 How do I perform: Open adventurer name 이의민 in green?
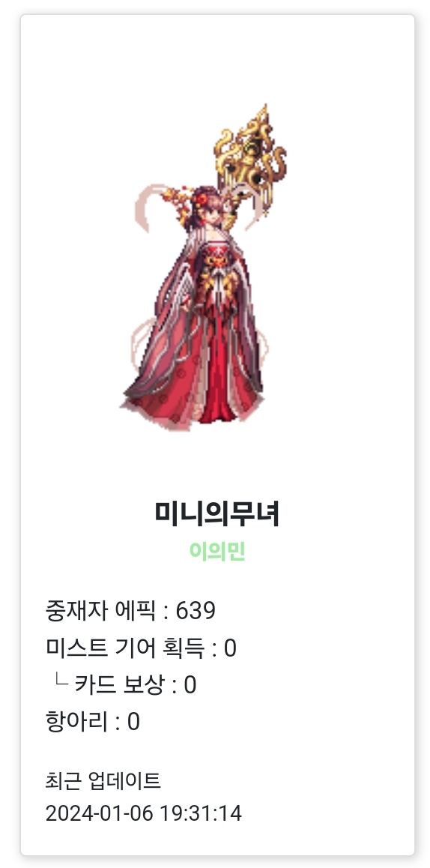(217, 552)
